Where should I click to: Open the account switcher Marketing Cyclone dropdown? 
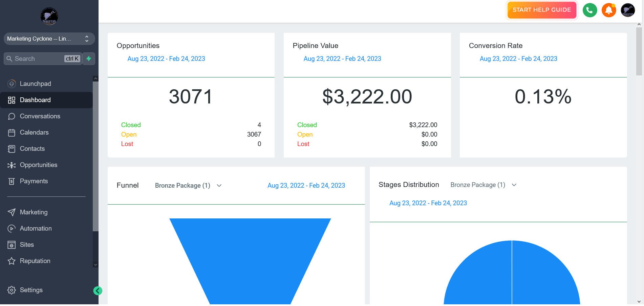click(49, 39)
